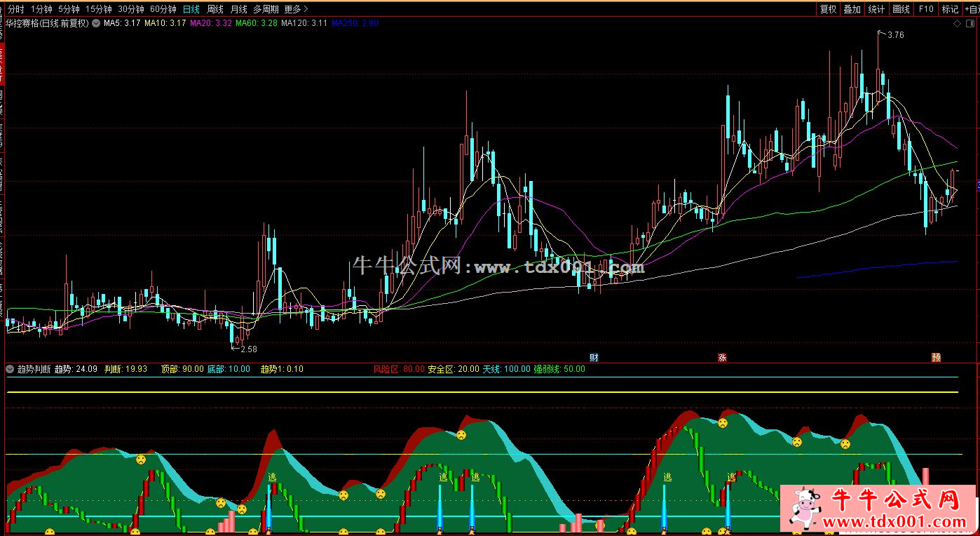Click the MA20: 3.32 label
Viewport: 980px width, 536px height.
[x=211, y=23]
